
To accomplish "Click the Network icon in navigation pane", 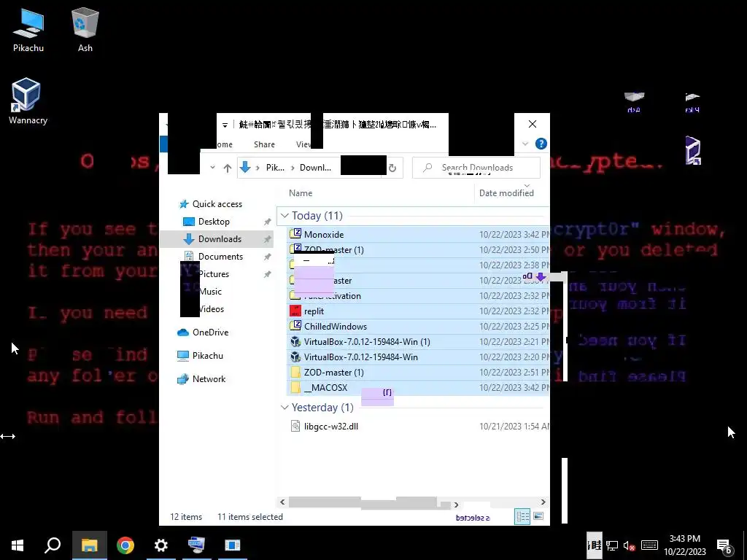I will coord(183,379).
